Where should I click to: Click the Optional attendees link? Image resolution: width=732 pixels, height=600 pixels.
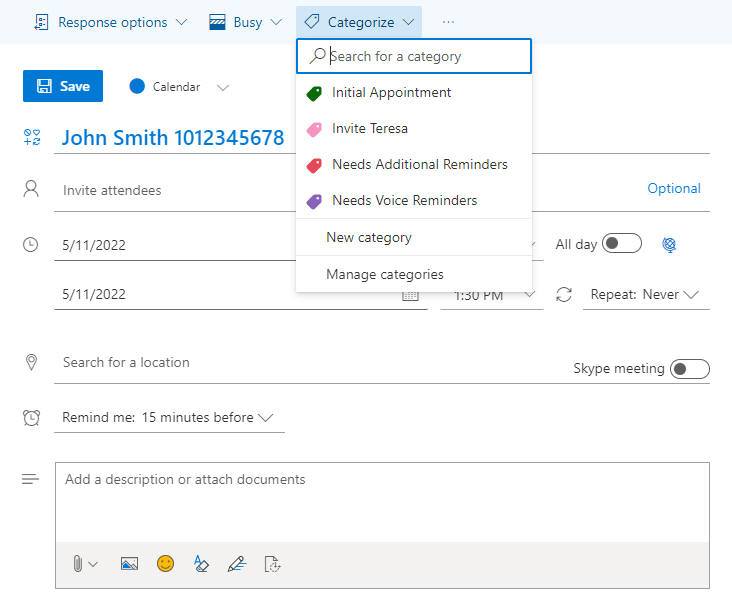[x=673, y=188]
